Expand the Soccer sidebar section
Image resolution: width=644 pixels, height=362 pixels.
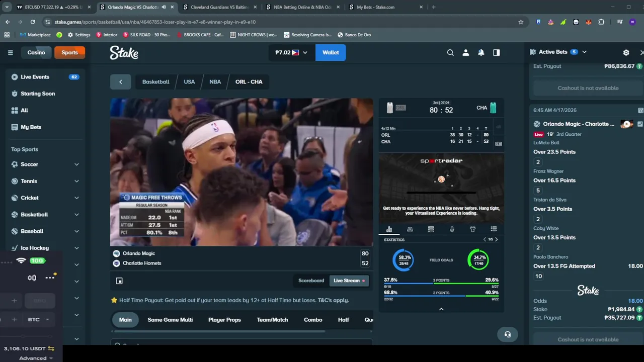pyautogui.click(x=76, y=164)
